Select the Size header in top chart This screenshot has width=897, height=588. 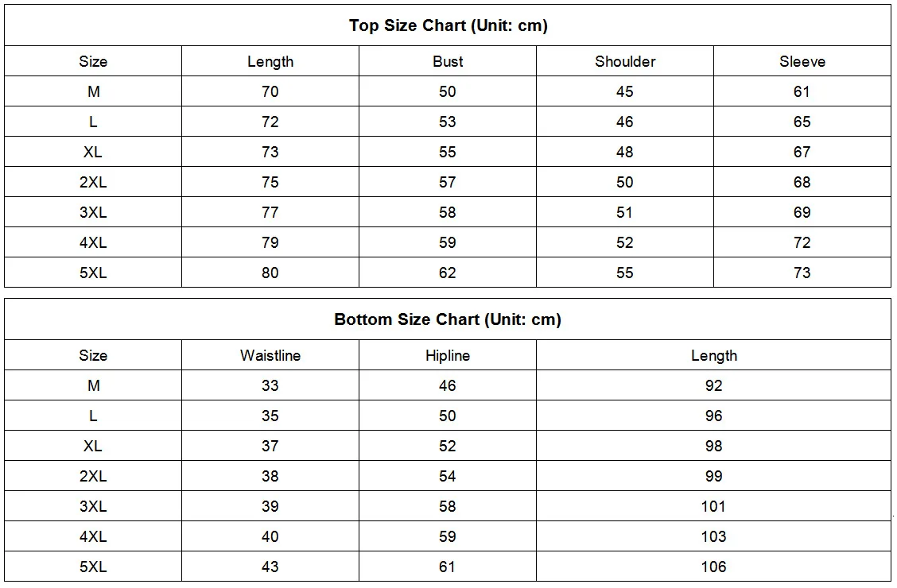point(93,61)
